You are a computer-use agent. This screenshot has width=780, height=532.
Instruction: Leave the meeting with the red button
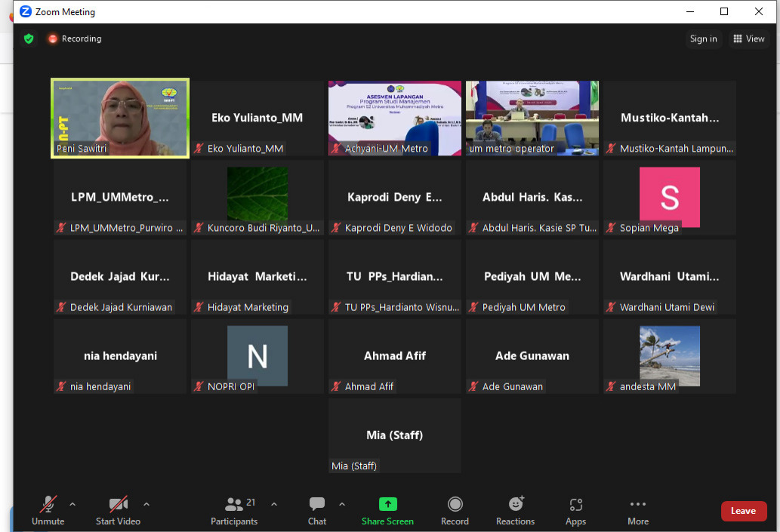pyautogui.click(x=743, y=511)
